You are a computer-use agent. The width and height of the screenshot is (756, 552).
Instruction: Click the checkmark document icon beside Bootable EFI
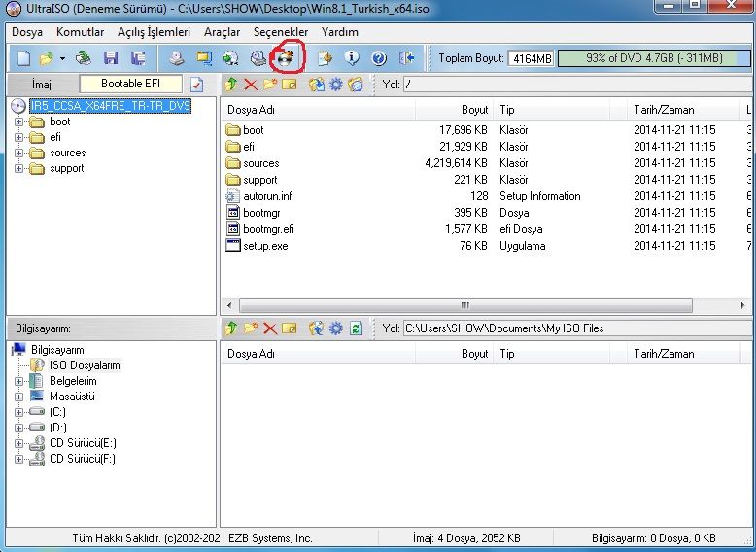coord(196,85)
